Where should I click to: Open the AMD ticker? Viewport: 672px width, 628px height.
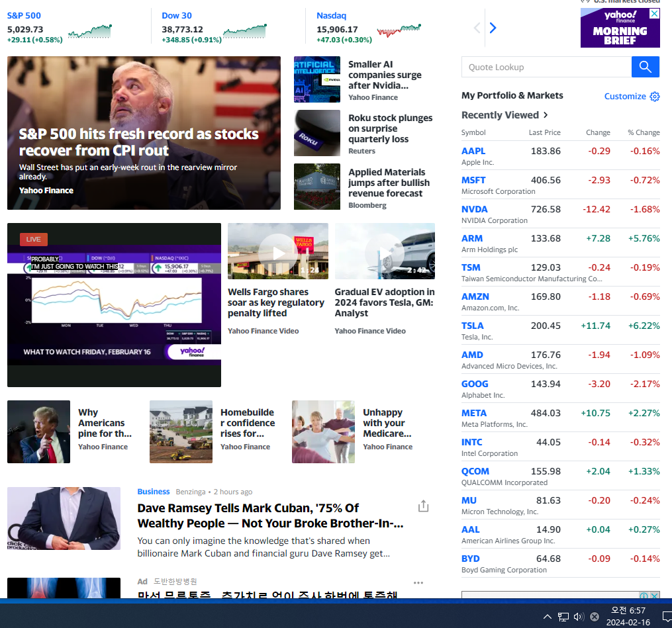coord(472,355)
